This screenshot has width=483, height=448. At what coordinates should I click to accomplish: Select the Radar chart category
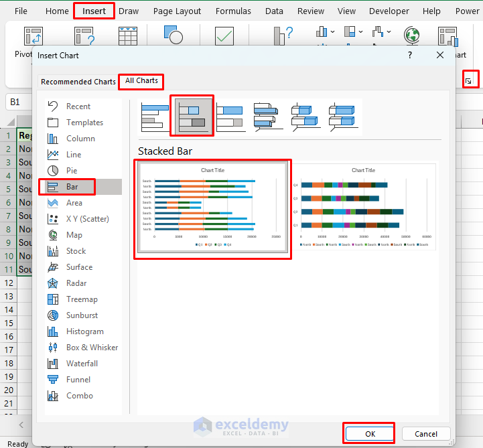[83, 283]
